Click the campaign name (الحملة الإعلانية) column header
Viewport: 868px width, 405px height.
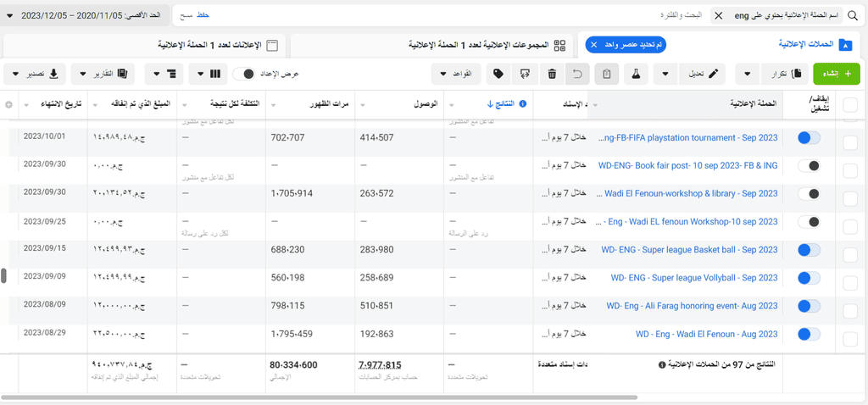coord(754,104)
